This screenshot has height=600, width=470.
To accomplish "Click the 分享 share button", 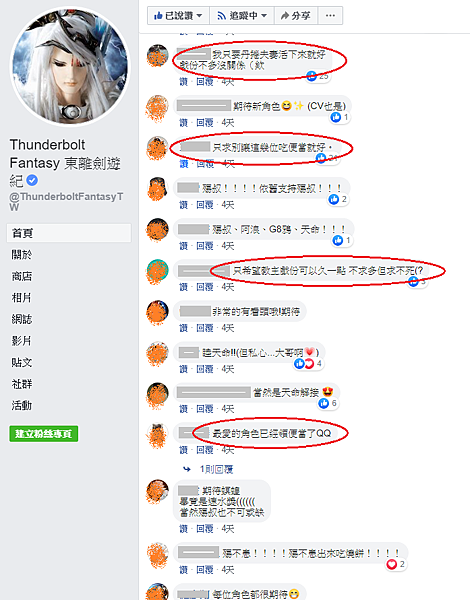I will pyautogui.click(x=295, y=16).
